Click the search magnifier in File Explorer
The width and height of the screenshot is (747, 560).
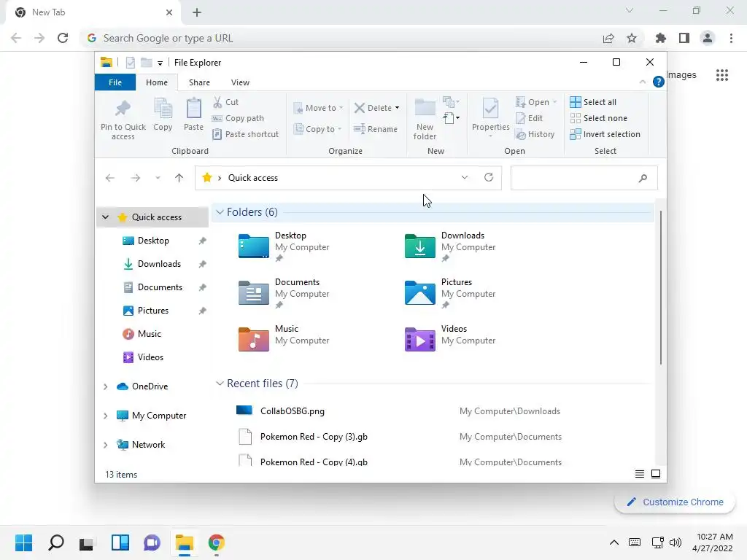[x=643, y=178]
